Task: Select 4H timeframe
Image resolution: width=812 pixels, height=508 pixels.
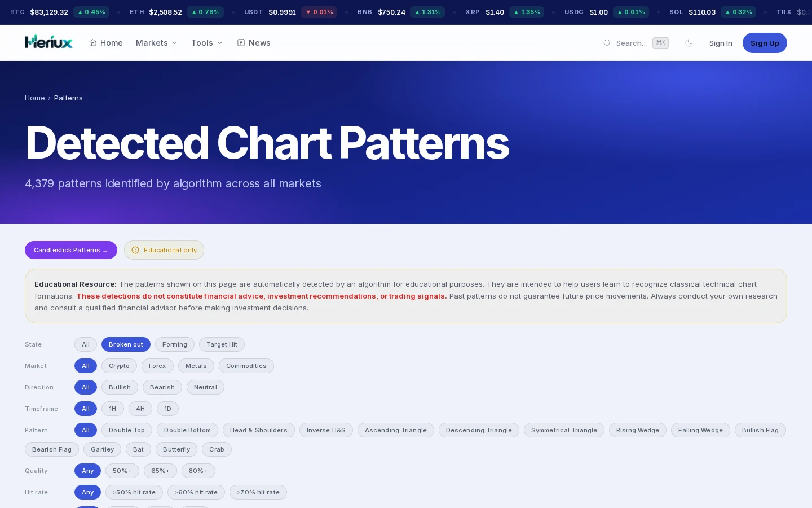Action: 140,409
